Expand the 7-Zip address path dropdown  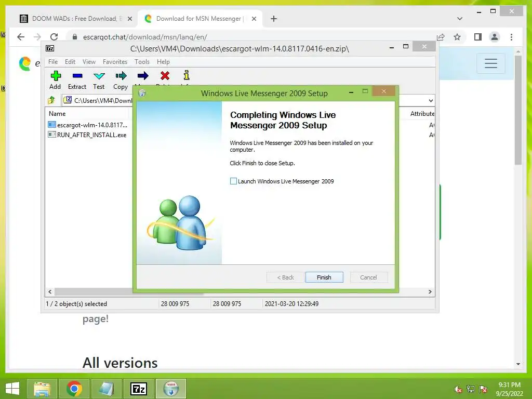pyautogui.click(x=431, y=100)
